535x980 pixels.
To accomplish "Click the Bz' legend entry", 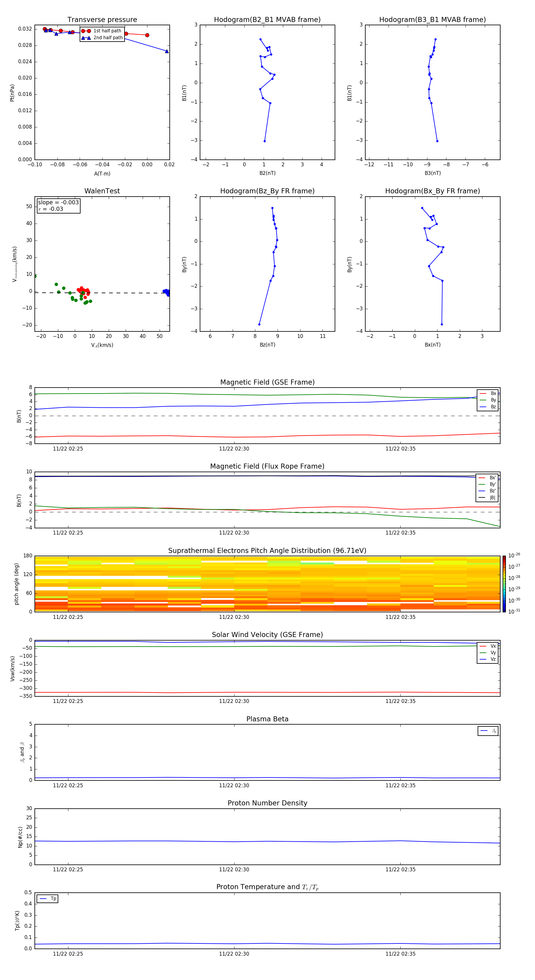I will (487, 491).
